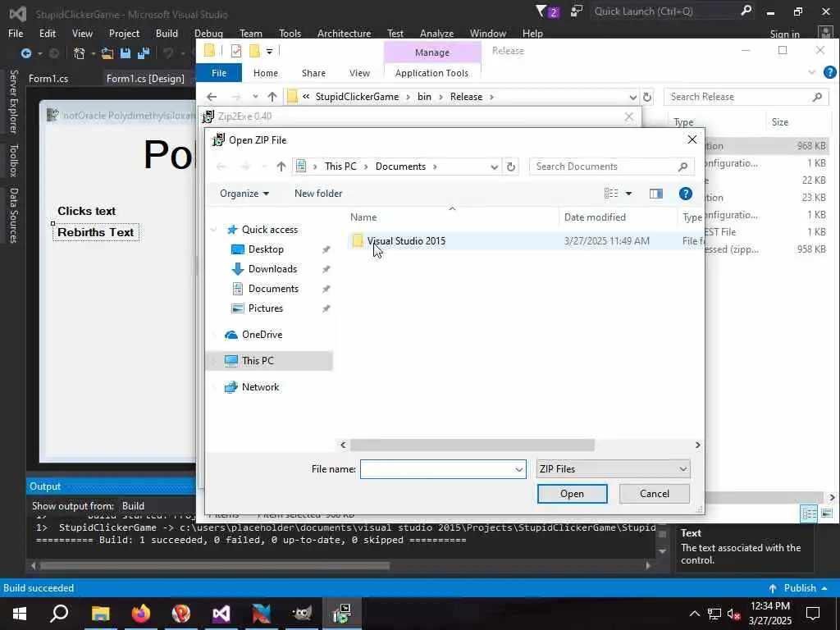
Task: Click Quick Launch search magnifier icon
Action: pyautogui.click(x=746, y=11)
